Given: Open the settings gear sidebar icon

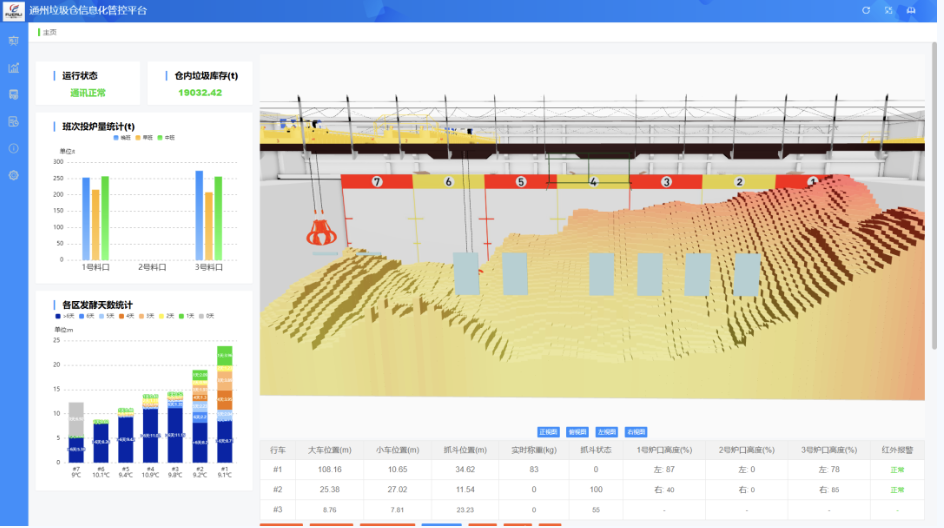Looking at the screenshot, I should (x=14, y=175).
